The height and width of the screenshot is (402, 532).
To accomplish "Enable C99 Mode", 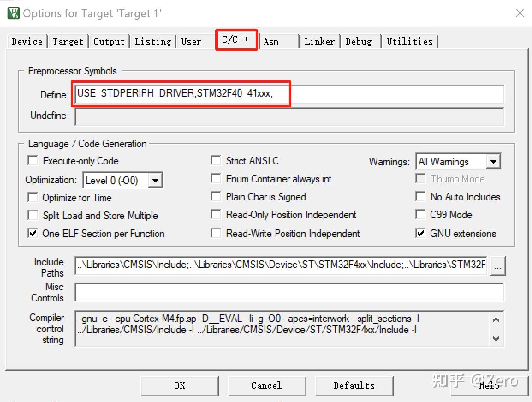I will coord(421,215).
